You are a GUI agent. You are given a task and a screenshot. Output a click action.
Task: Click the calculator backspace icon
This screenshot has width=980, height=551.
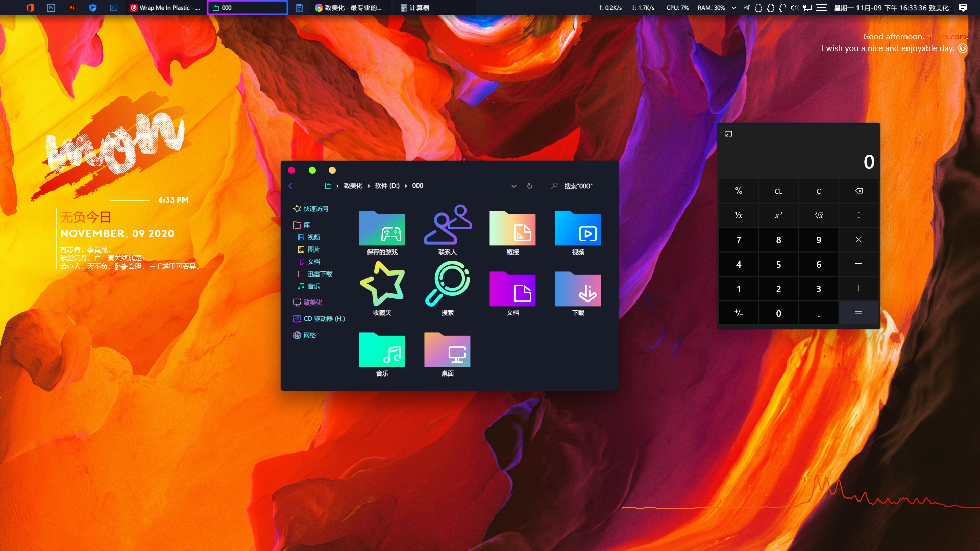click(x=859, y=191)
